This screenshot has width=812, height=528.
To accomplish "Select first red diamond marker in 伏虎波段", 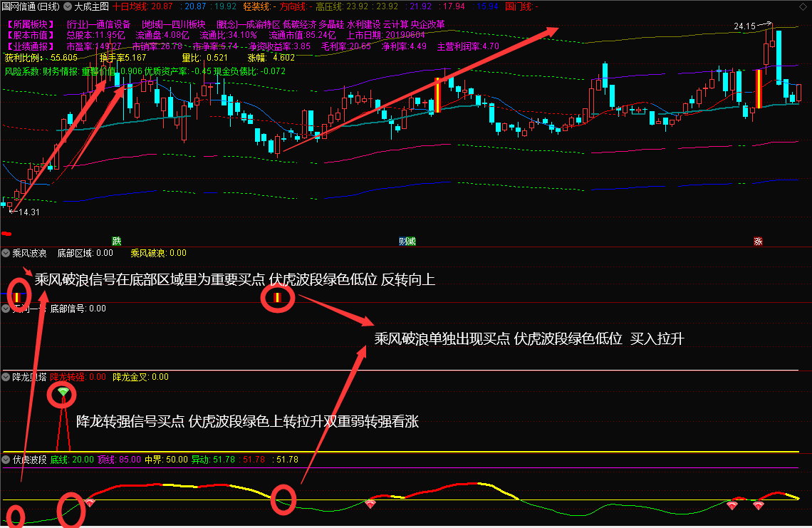I will pos(90,502).
